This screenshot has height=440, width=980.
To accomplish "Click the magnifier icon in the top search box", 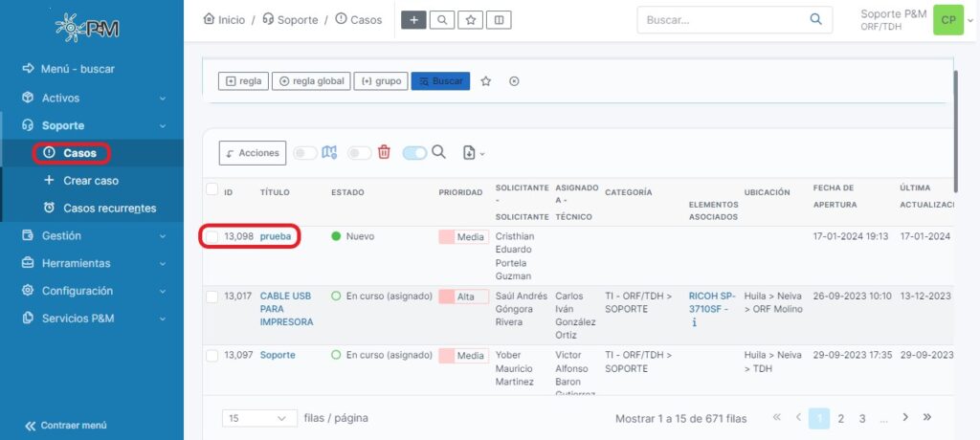I will [815, 19].
